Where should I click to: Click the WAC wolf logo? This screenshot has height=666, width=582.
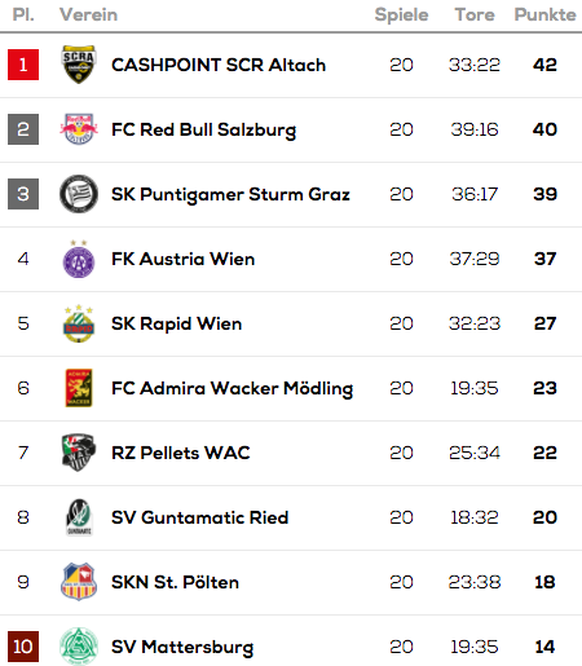(79, 453)
